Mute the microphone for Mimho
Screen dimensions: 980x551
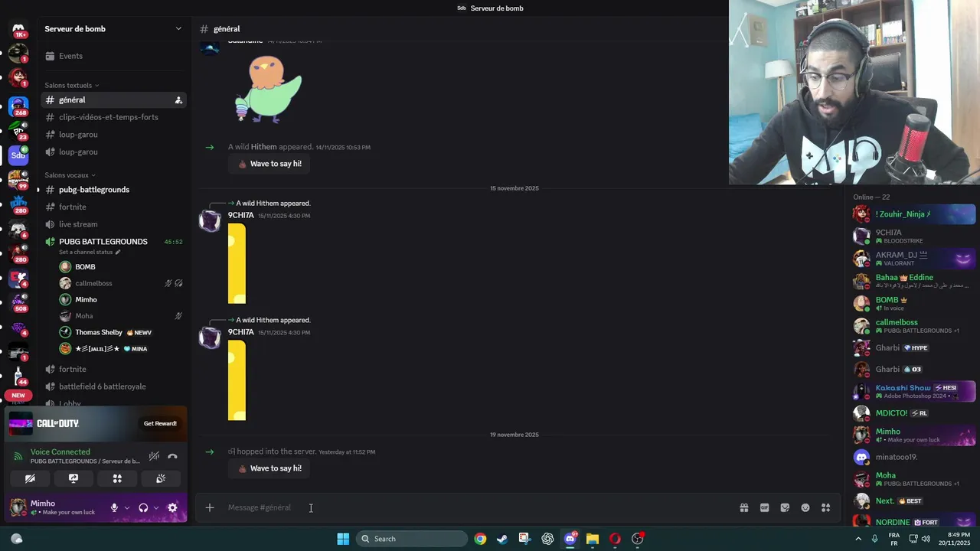(114, 507)
